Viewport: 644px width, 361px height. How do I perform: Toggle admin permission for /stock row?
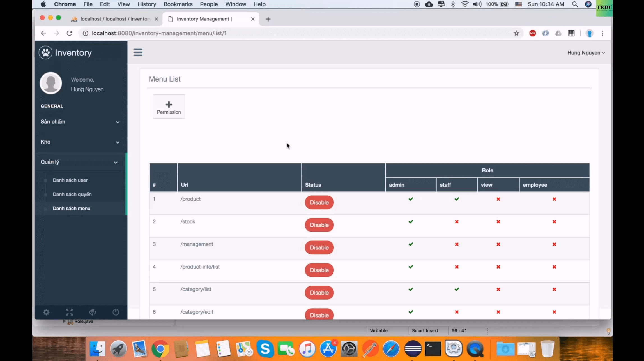(x=411, y=222)
